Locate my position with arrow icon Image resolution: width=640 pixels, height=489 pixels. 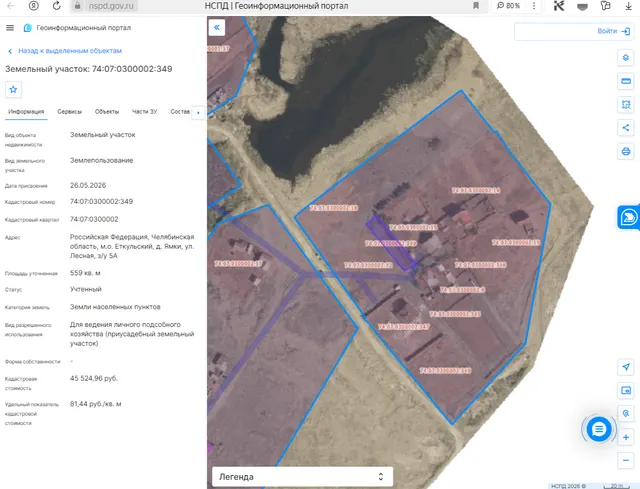pyautogui.click(x=625, y=367)
